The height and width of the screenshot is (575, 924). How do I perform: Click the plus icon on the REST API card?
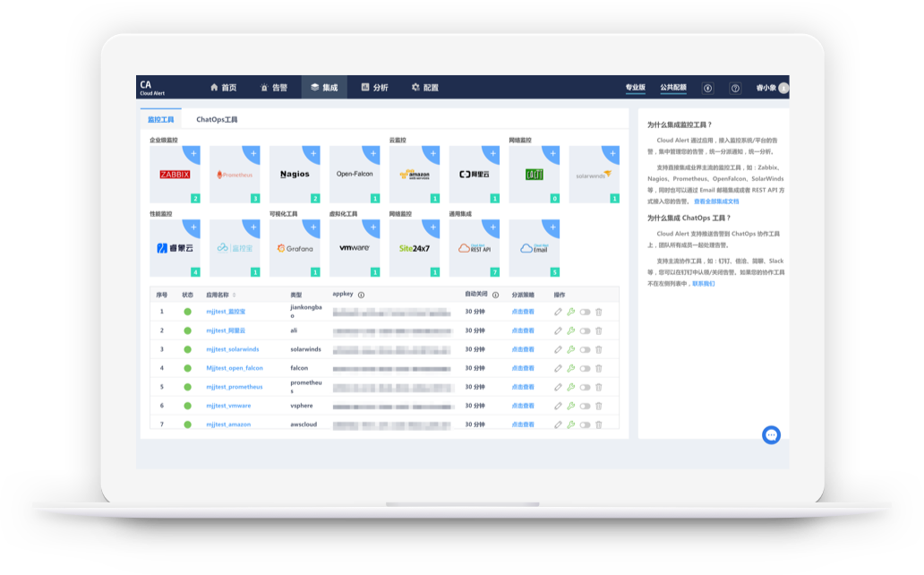[x=492, y=227]
